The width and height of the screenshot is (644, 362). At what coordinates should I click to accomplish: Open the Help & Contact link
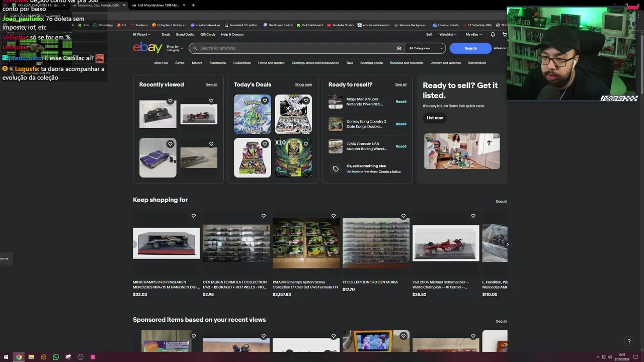pyautogui.click(x=232, y=35)
